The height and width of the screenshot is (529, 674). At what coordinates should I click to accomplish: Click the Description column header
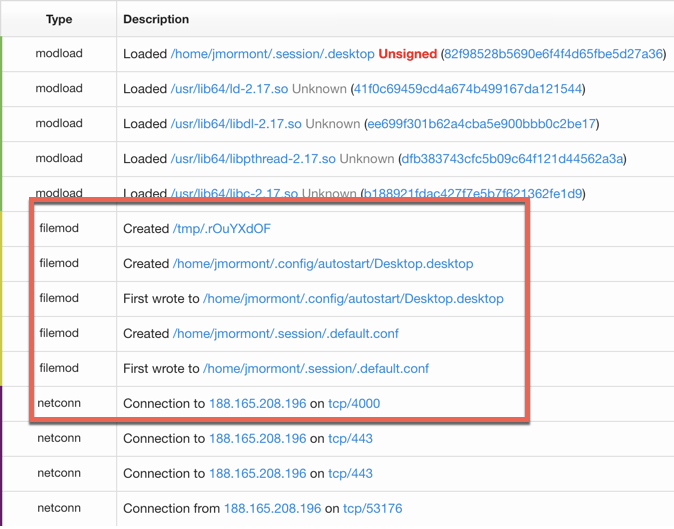pos(156,19)
